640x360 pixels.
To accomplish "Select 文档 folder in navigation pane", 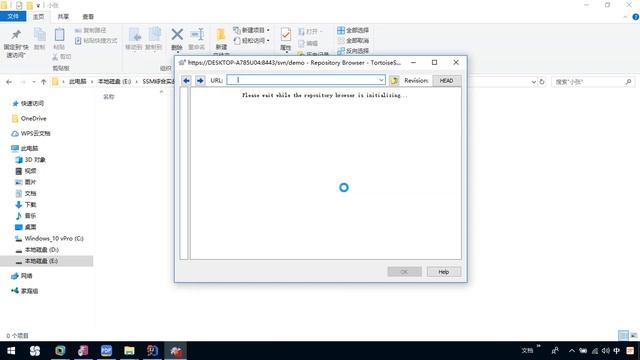I will click(30, 193).
